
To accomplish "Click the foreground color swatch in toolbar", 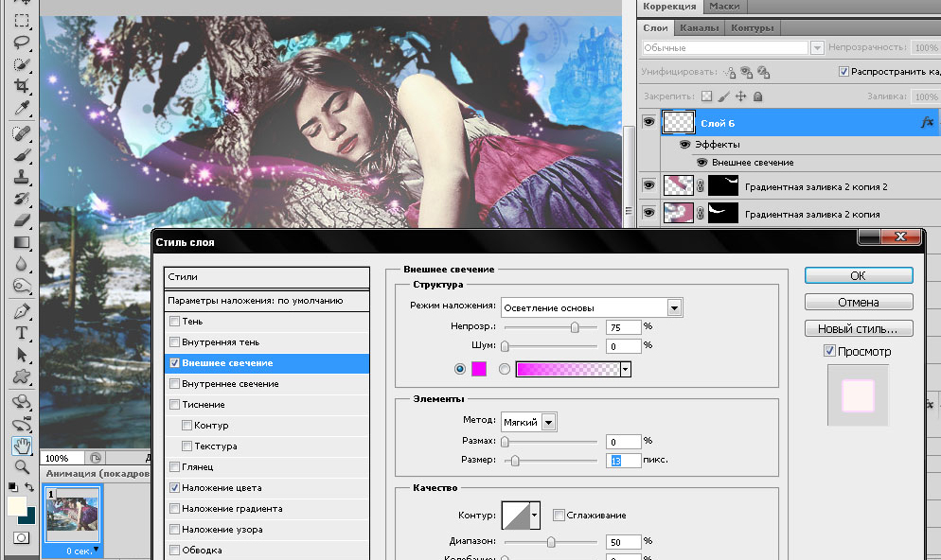I will 16,506.
